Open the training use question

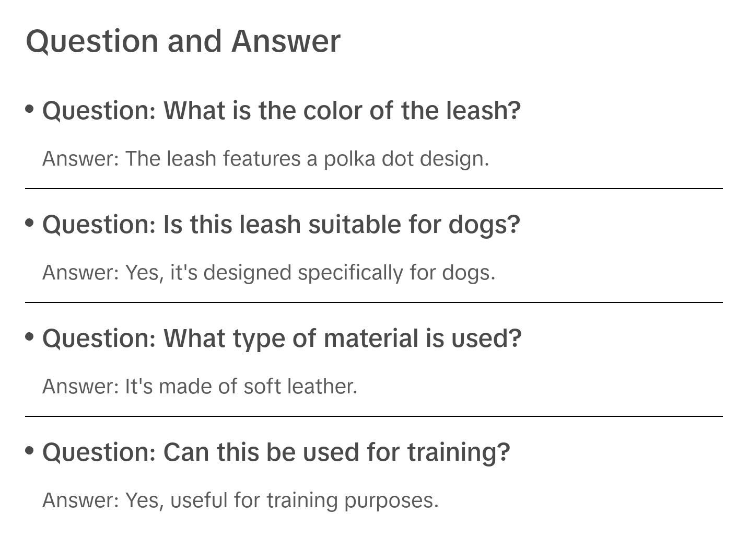[x=276, y=452]
